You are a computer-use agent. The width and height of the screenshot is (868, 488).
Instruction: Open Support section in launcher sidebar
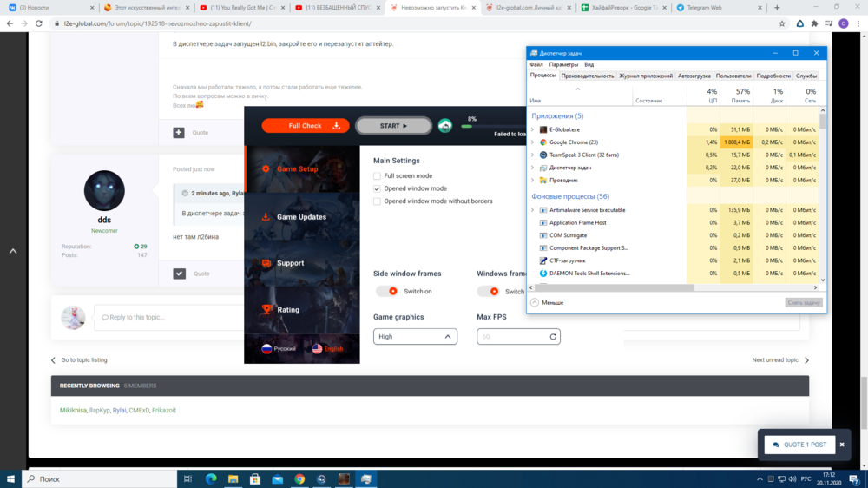click(x=290, y=263)
